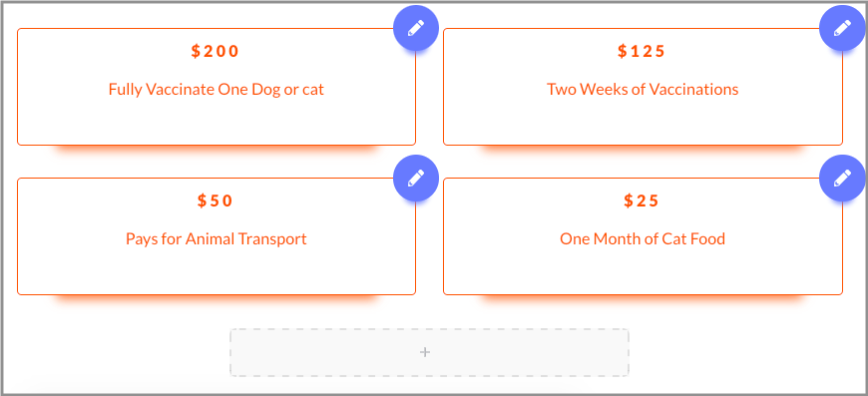Click empty area inside the $50 card below description
The image size is (868, 396).
pyautogui.click(x=216, y=272)
